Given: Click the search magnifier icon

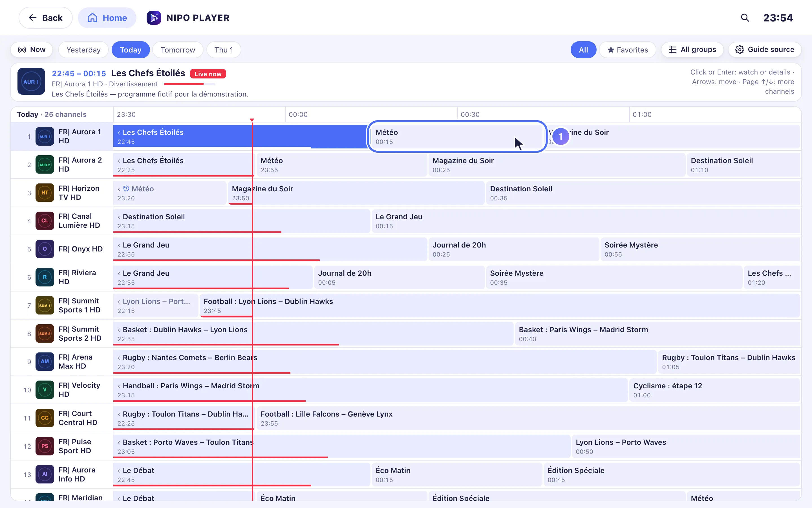Looking at the screenshot, I should (x=745, y=18).
